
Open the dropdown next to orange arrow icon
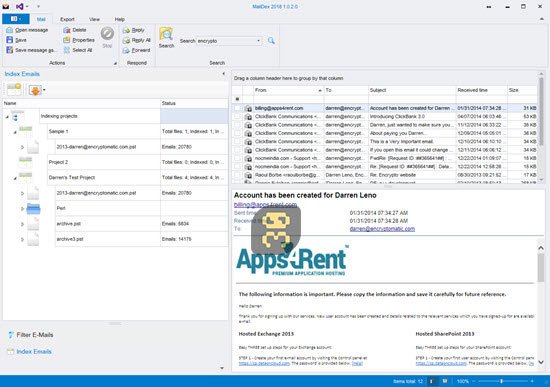pos(44,90)
